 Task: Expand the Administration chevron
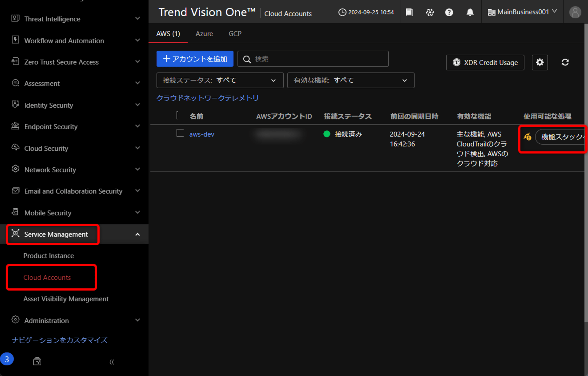click(x=137, y=320)
